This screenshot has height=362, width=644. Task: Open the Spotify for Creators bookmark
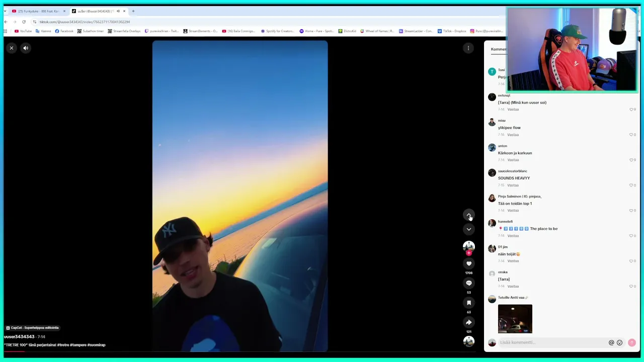pos(278,31)
